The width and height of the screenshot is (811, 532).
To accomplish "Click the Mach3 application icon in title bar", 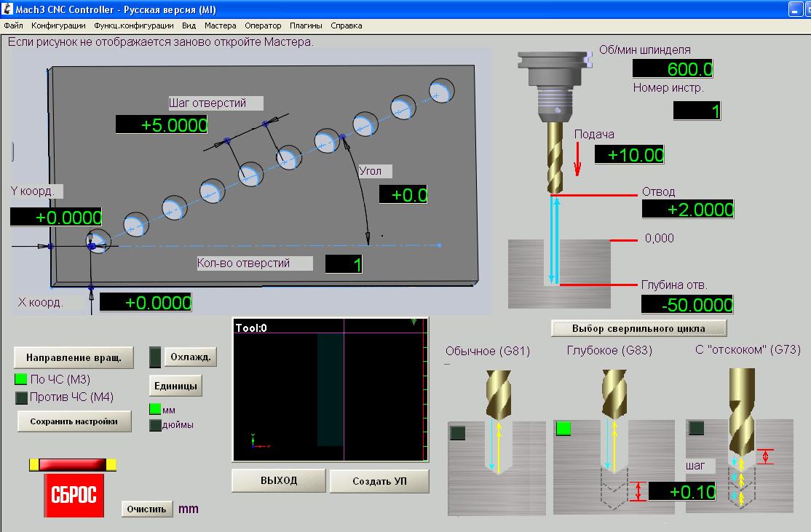I will (x=7, y=9).
